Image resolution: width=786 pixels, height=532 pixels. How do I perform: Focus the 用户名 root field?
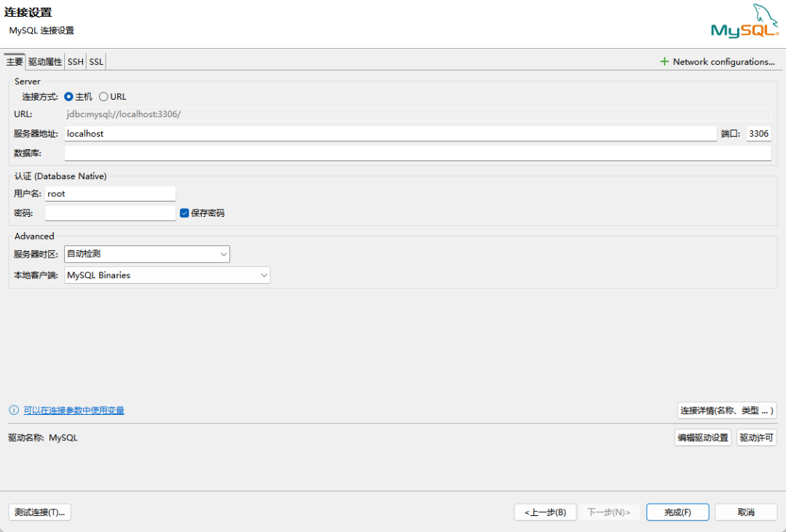tap(111, 194)
